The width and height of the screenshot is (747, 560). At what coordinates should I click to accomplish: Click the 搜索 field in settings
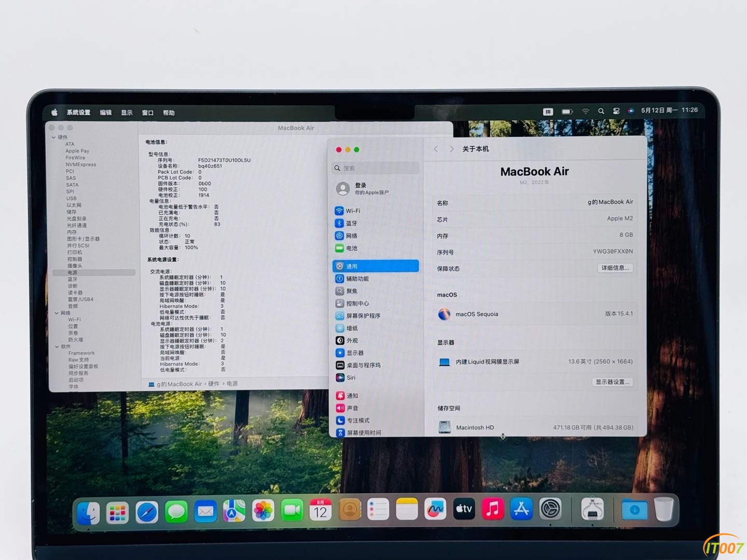pyautogui.click(x=375, y=168)
